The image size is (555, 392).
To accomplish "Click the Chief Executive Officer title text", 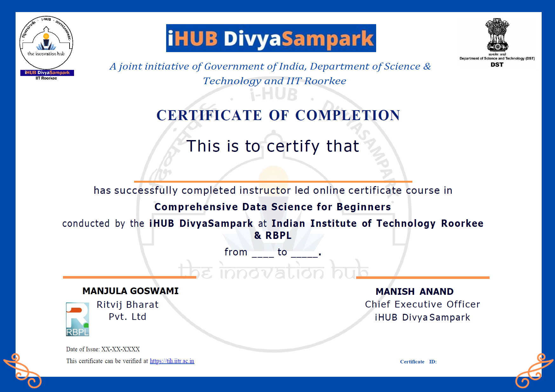I will coord(422,304).
